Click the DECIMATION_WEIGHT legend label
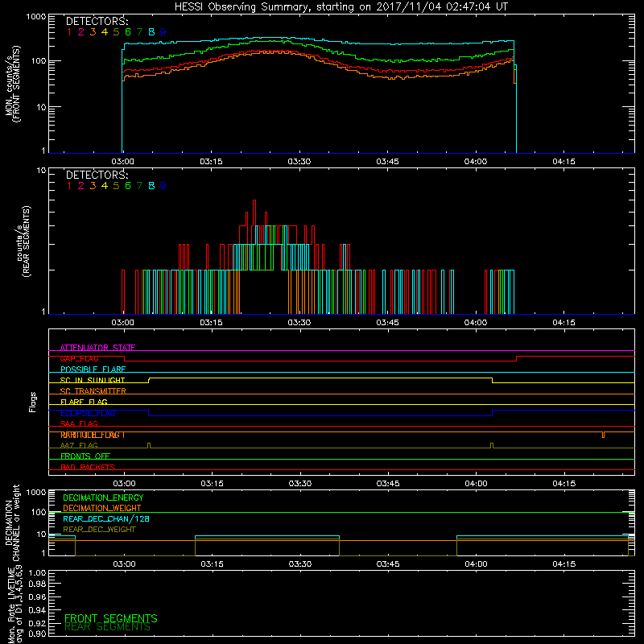This screenshot has height=644, width=644. 102,508
